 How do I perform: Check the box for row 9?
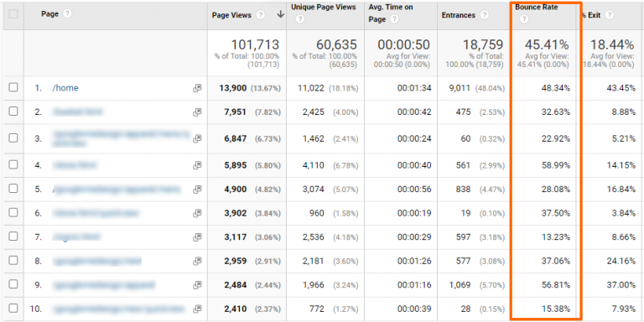13,283
